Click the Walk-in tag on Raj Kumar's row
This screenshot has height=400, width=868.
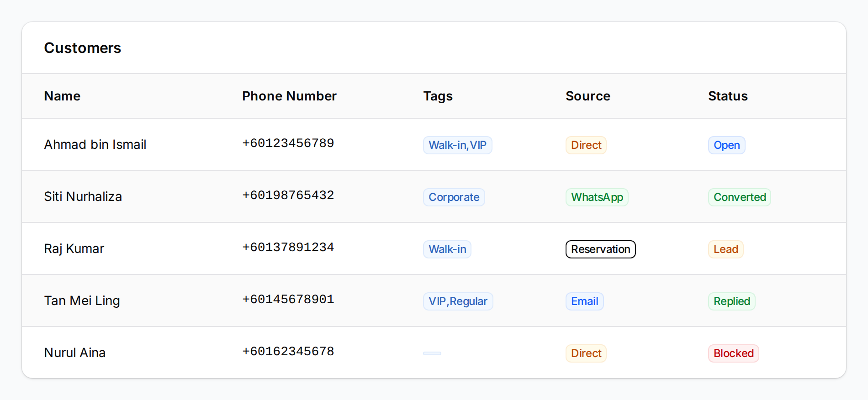pyautogui.click(x=447, y=249)
